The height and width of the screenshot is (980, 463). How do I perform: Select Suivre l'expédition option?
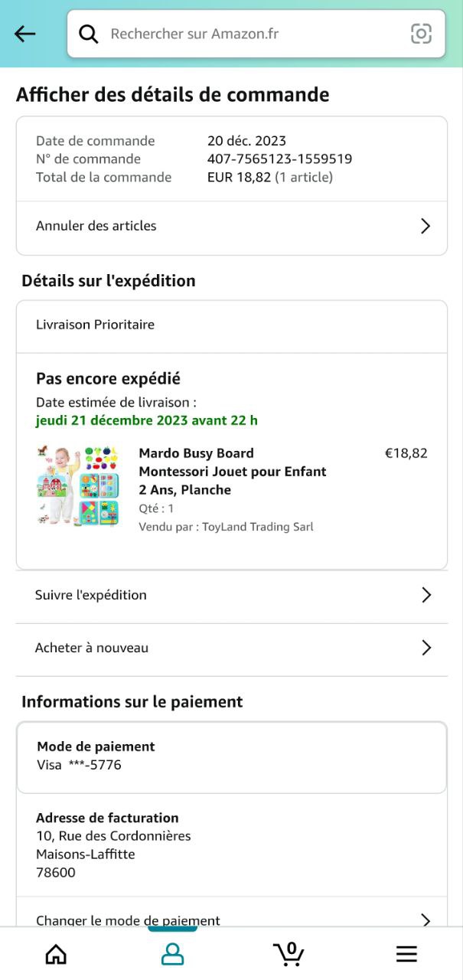click(x=91, y=595)
